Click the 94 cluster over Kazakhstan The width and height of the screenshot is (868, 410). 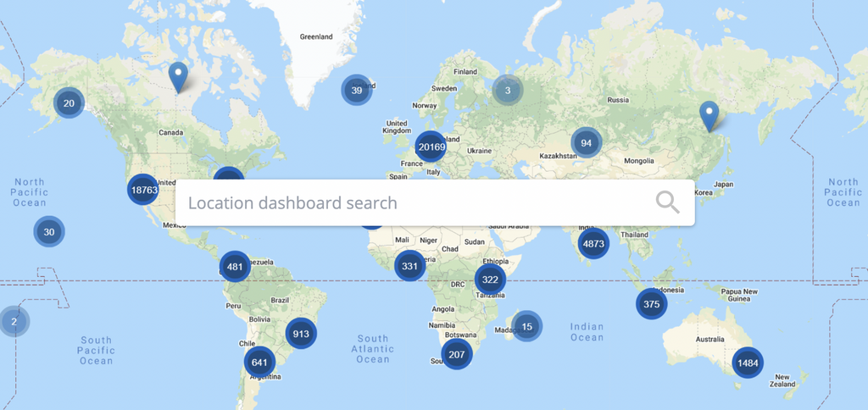tap(586, 142)
